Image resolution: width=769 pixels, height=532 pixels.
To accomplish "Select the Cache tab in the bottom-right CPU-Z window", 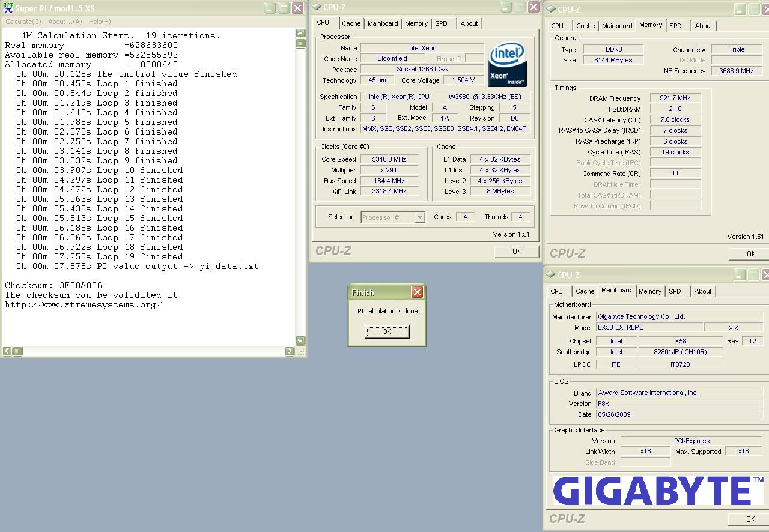I will coord(585,291).
